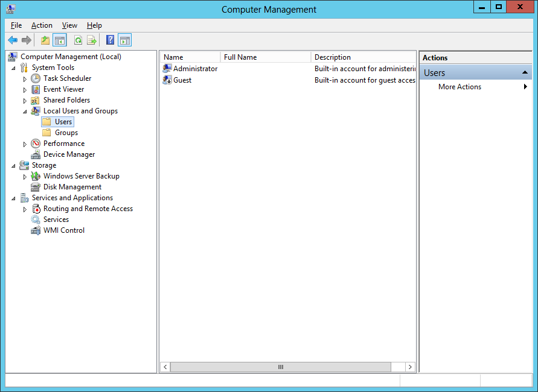The image size is (538, 392).
Task: Click the Guest user account icon
Action: 167,80
